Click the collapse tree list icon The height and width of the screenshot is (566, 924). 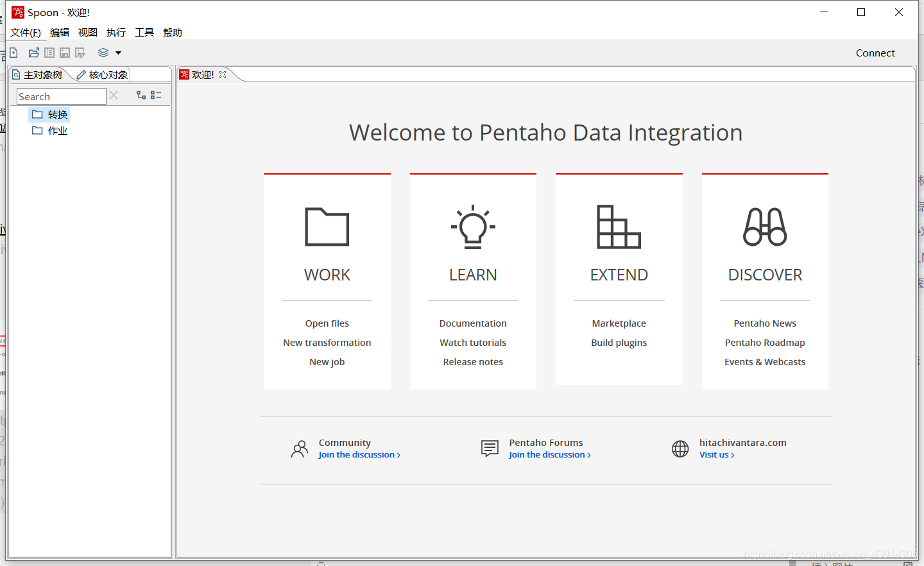[x=156, y=95]
